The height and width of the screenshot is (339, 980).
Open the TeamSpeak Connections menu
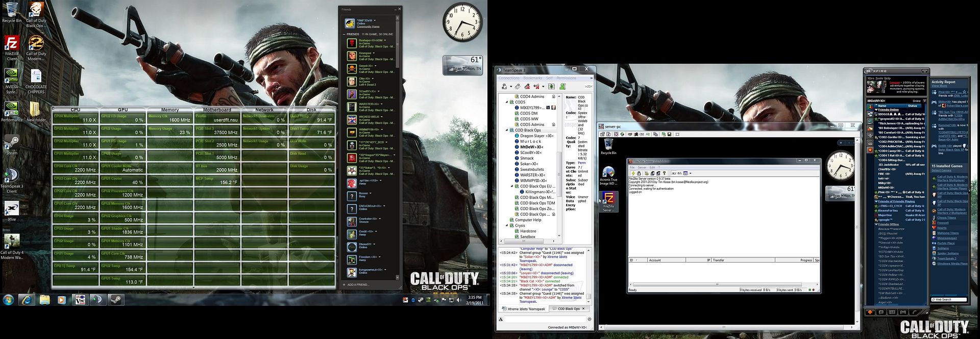(509, 78)
